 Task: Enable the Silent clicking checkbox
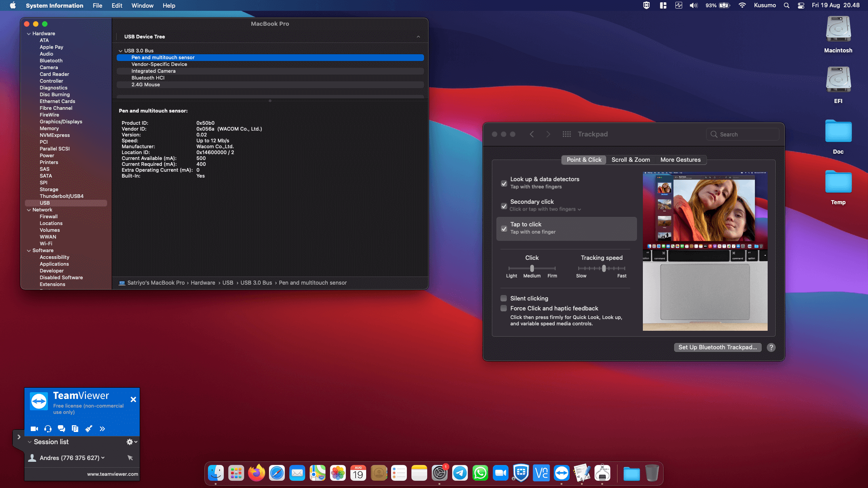click(504, 298)
